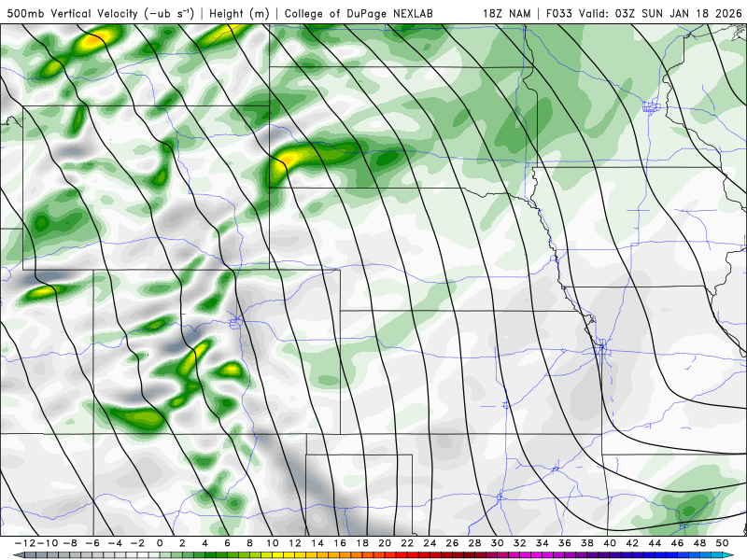The image size is (747, 560).
Task: Click the '18' value on the color scale
Action: click(362, 543)
